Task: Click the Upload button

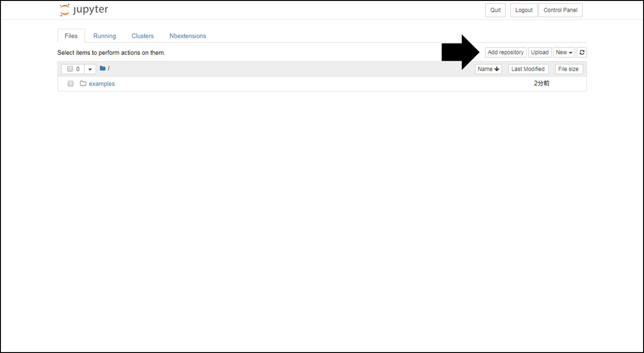Action: click(540, 52)
